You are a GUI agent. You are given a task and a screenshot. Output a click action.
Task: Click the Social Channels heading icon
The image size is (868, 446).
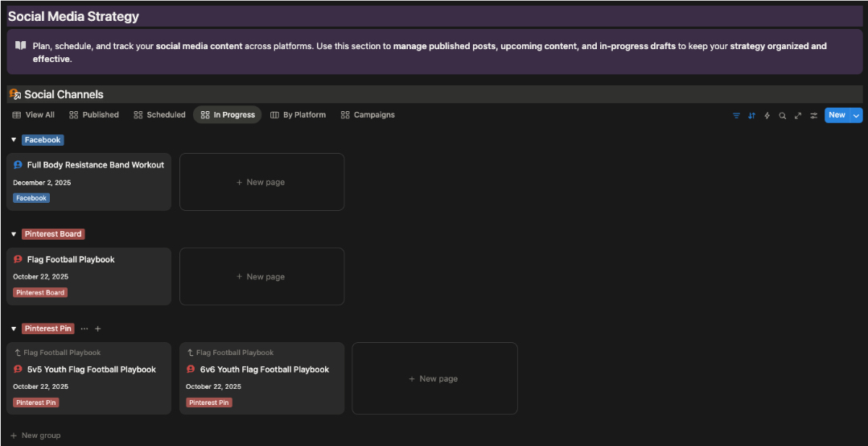coord(14,94)
